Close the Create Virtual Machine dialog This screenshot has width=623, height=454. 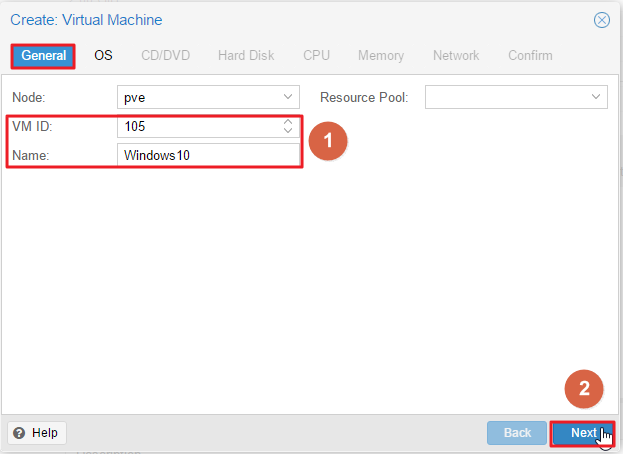(x=602, y=20)
